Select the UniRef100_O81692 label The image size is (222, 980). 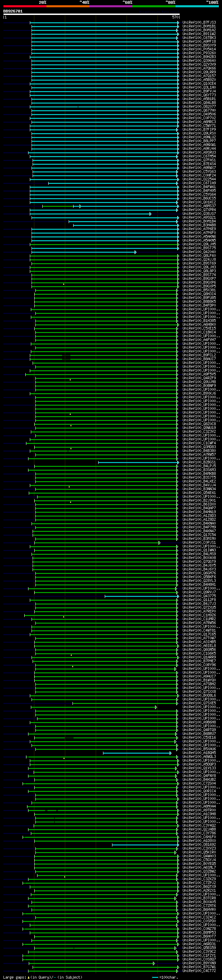[199, 844]
